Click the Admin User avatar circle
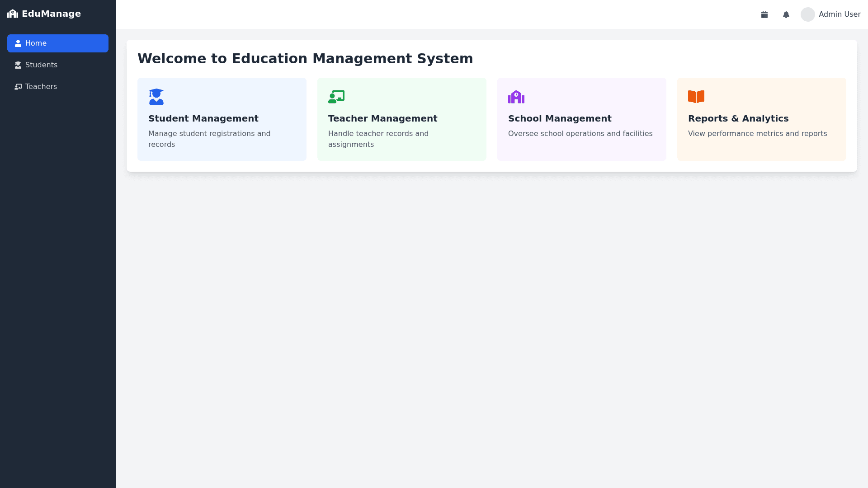 pyautogui.click(x=808, y=14)
